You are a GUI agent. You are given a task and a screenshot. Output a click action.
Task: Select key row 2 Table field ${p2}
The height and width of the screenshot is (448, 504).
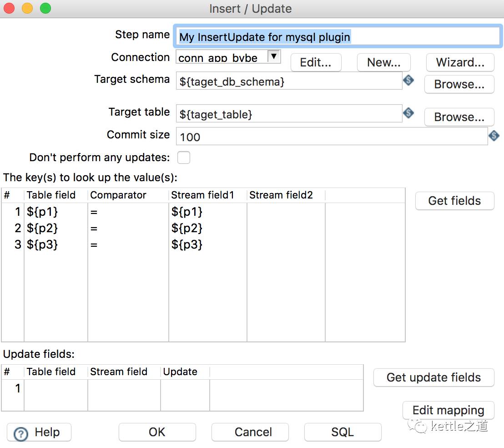click(x=43, y=228)
